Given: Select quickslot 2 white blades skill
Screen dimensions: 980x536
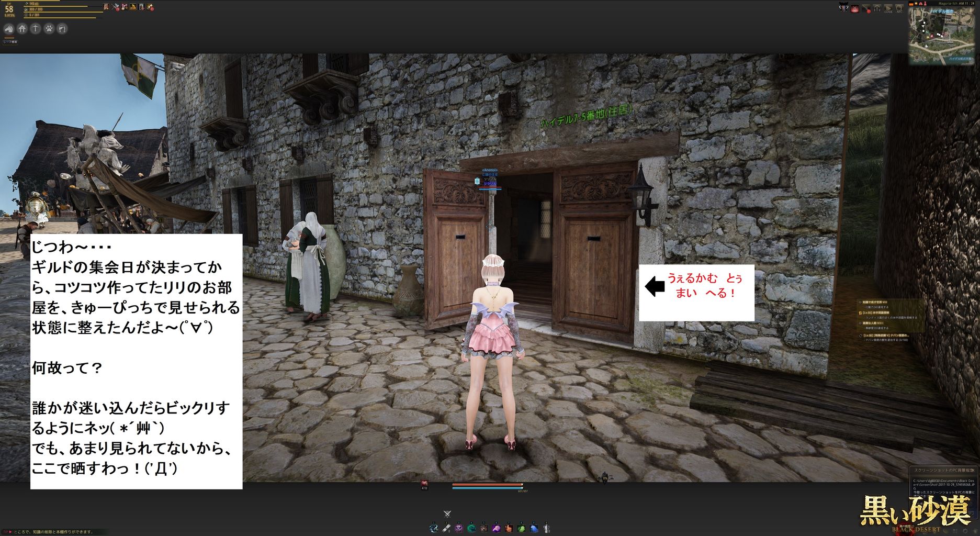Looking at the screenshot, I should [446, 528].
